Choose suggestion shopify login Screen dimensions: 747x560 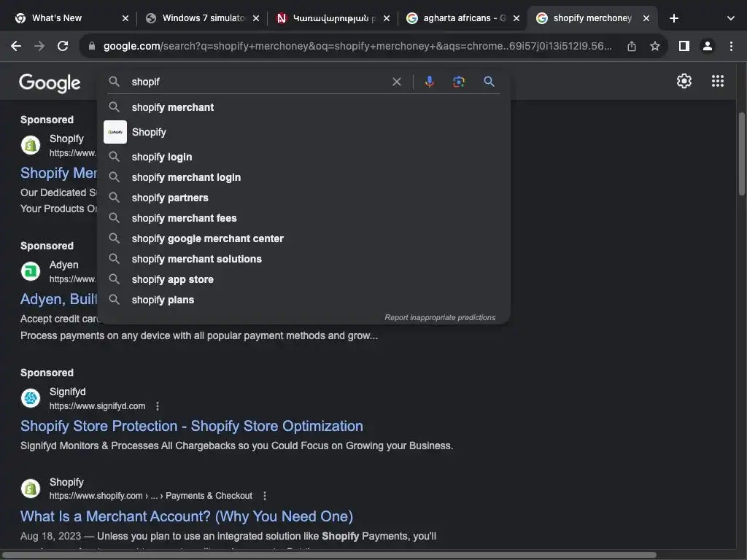pyautogui.click(x=304, y=157)
